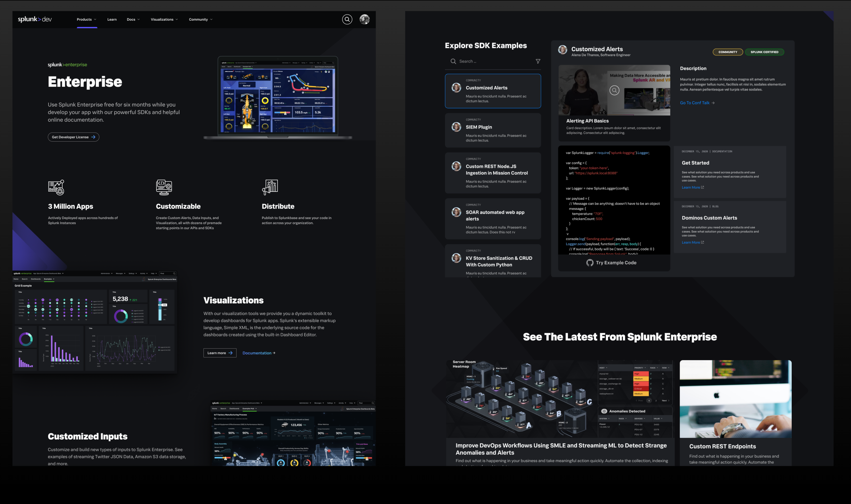Viewport: 851px width, 504px height.
Task: Open the site search magnifier icon
Action: point(347,19)
